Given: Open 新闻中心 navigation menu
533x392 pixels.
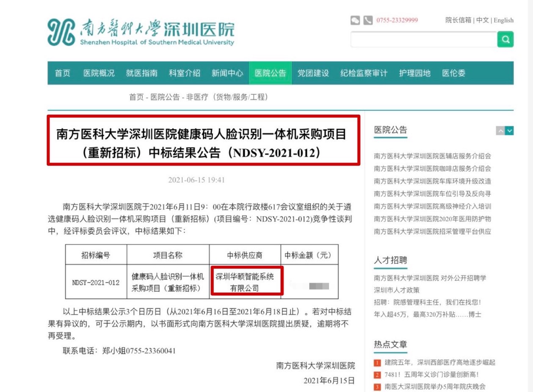Looking at the screenshot, I should 227,73.
